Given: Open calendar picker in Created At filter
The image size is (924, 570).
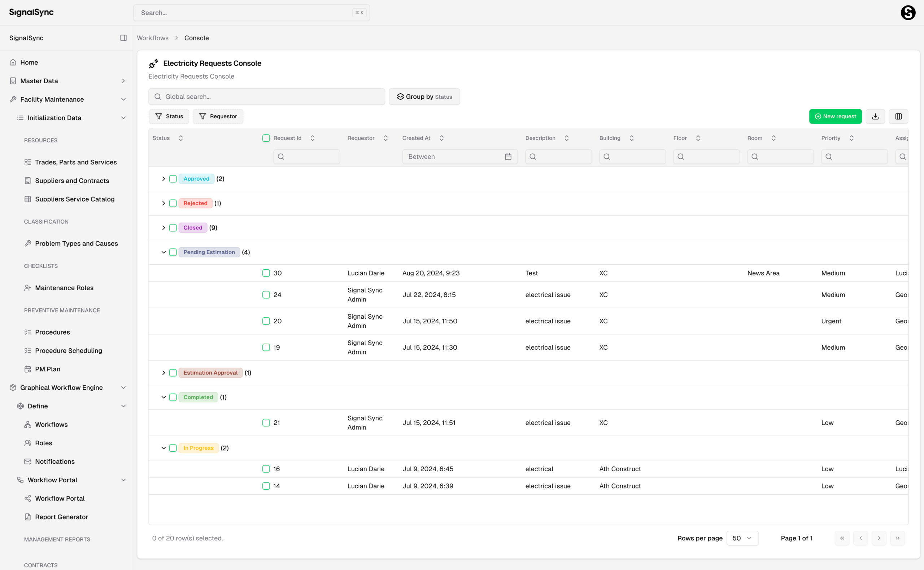Looking at the screenshot, I should 508,157.
